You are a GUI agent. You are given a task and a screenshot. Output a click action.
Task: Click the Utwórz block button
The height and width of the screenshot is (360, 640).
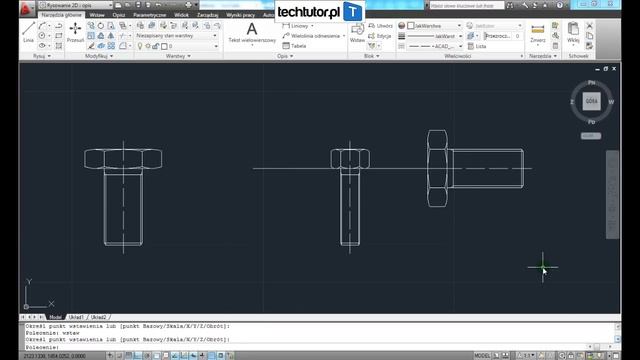380,26
